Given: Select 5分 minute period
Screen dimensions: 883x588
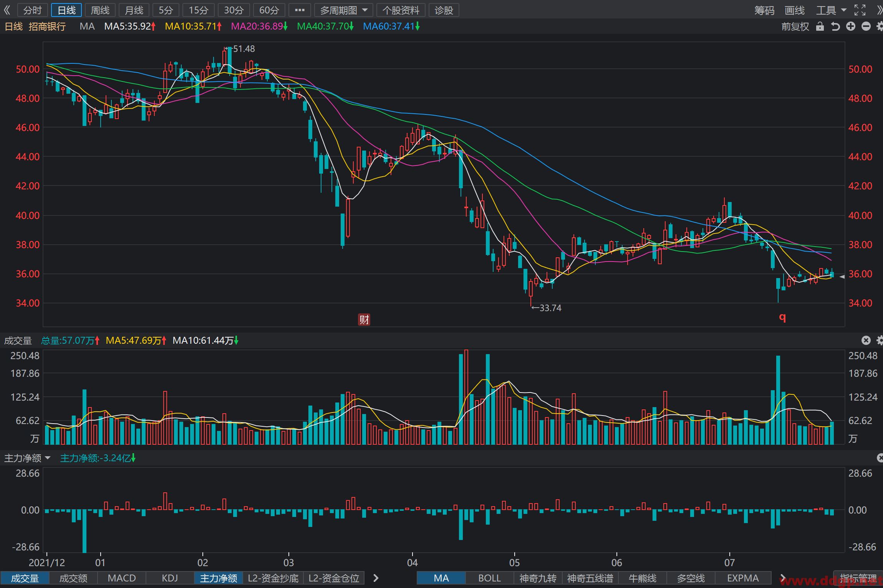Looking at the screenshot, I should point(166,10).
